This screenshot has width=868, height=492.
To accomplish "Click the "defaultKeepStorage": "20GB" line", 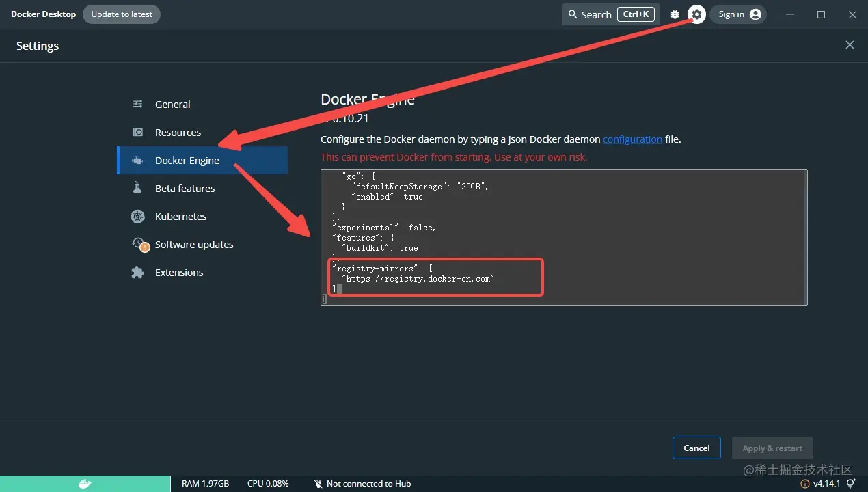I will [420, 186].
